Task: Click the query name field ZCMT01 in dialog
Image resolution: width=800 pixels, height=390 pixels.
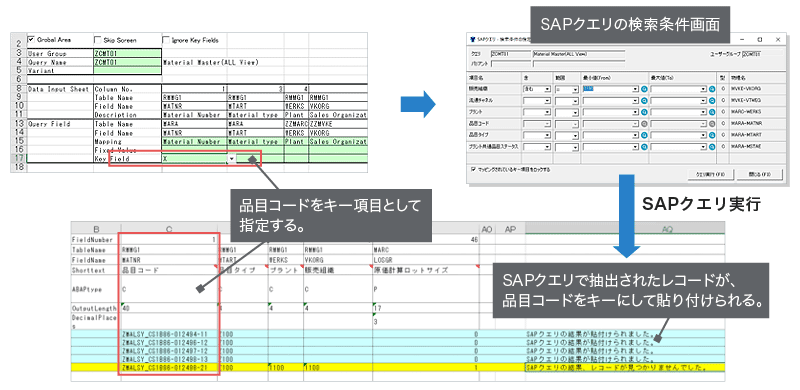Action: (x=511, y=54)
